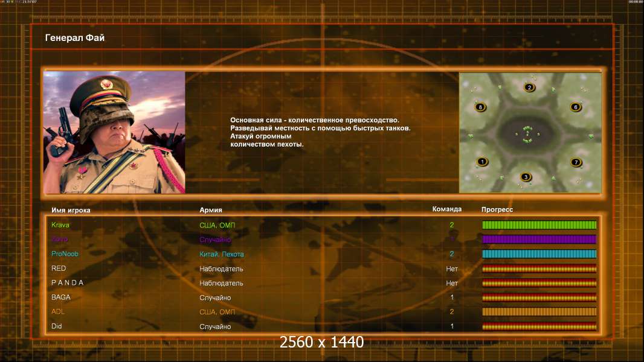
Task: Click team value 'Нет' for RED
Action: 452,268
